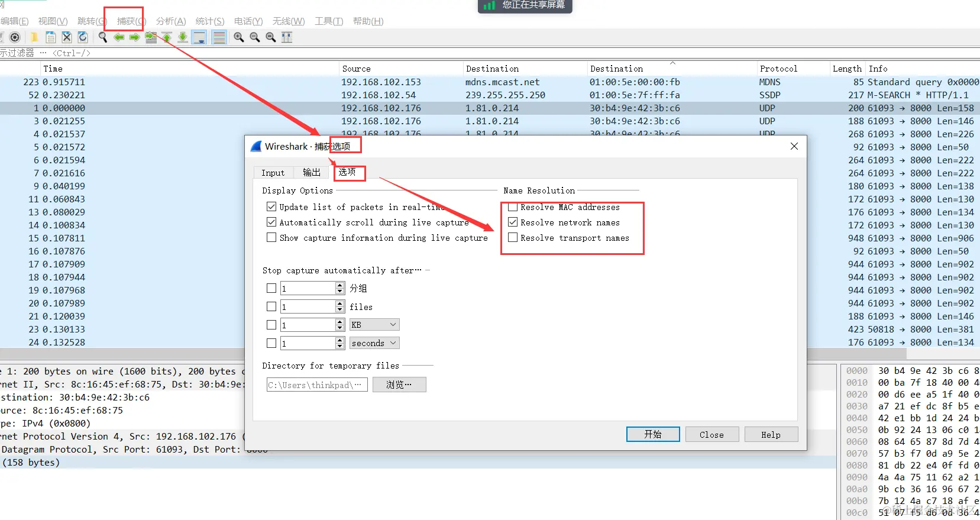The height and width of the screenshot is (520, 980).
Task: Open the 捕获(C) menu
Action: [131, 21]
